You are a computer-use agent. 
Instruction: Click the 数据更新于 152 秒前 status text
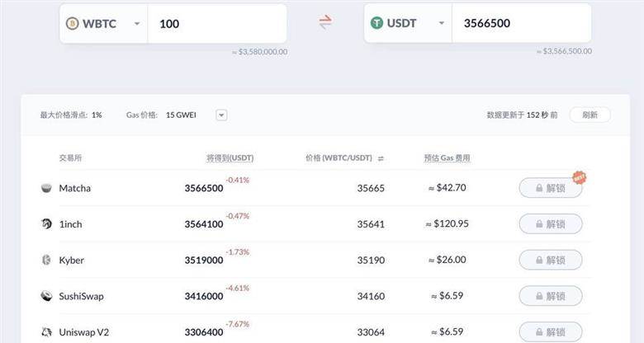point(522,115)
